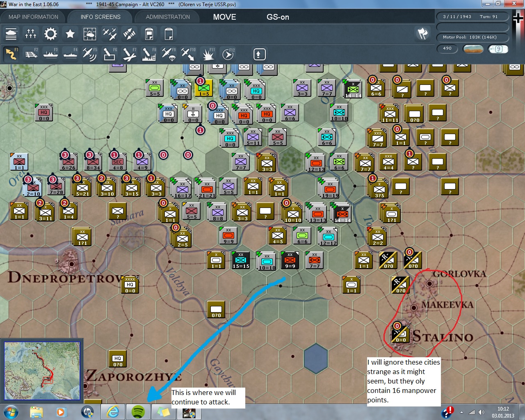Image resolution: width=525 pixels, height=420 pixels.
Task: Select the 7=28 Soviet unit counter
Action: (56, 186)
